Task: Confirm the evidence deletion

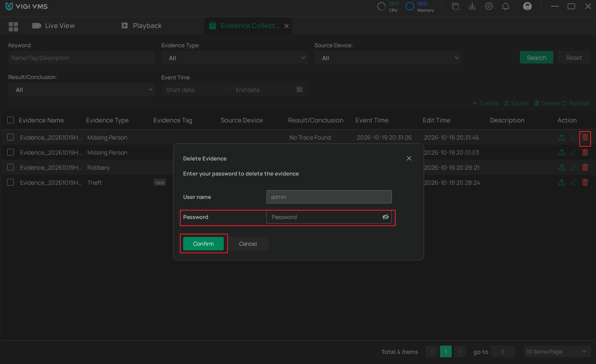Action: click(203, 244)
